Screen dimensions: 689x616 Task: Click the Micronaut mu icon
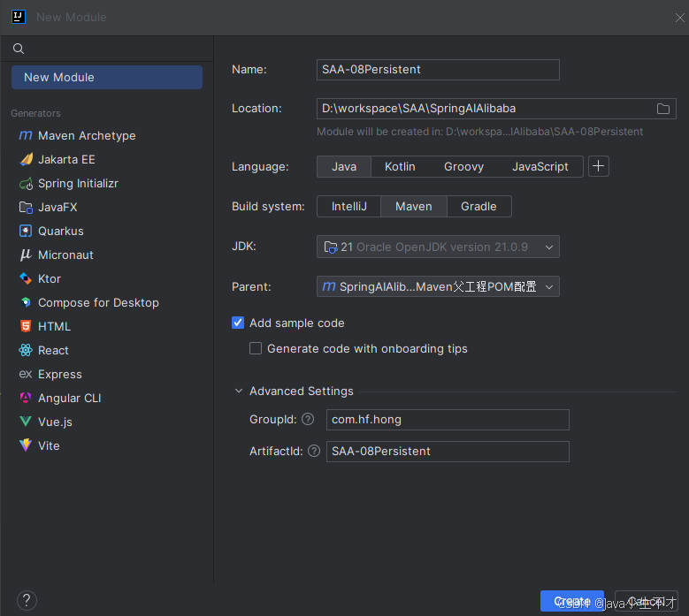(26, 255)
